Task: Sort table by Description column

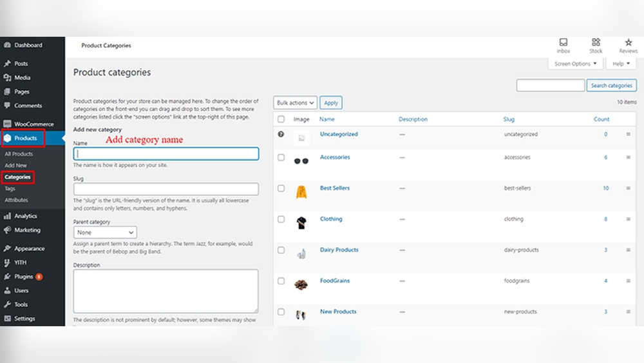Action: 413,119
